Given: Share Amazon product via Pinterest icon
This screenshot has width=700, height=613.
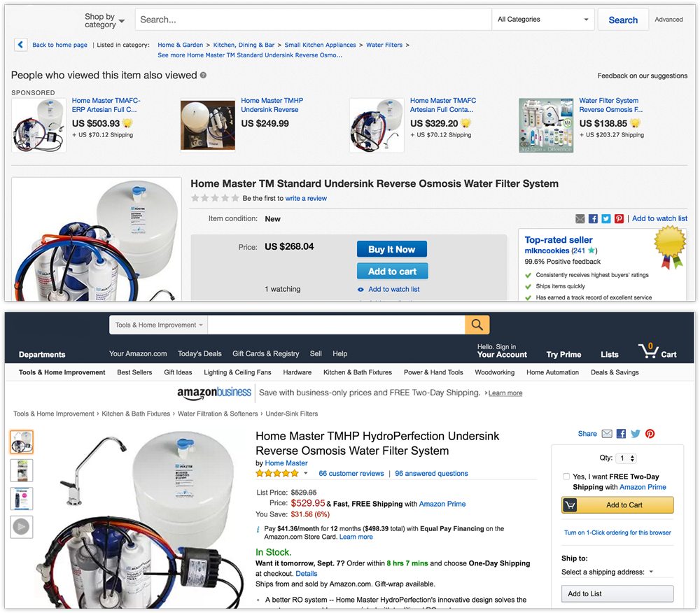Looking at the screenshot, I should [x=650, y=434].
